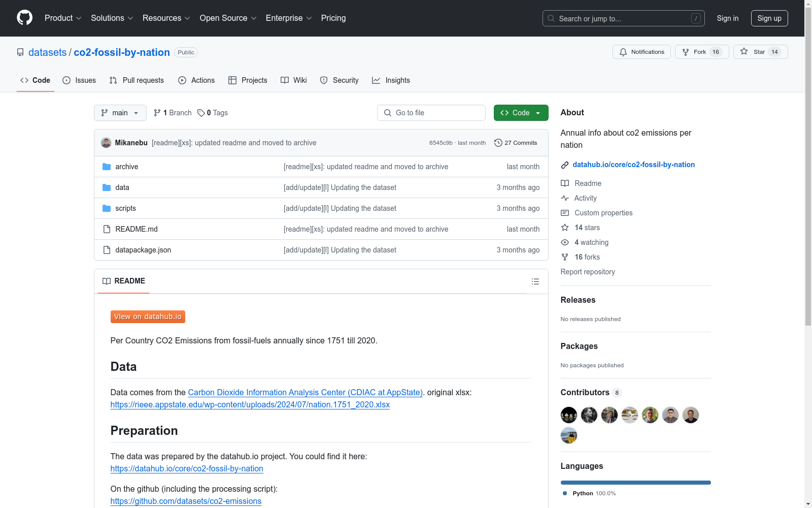View the 16 forks link
The width and height of the screenshot is (812, 508).
(x=581, y=257)
